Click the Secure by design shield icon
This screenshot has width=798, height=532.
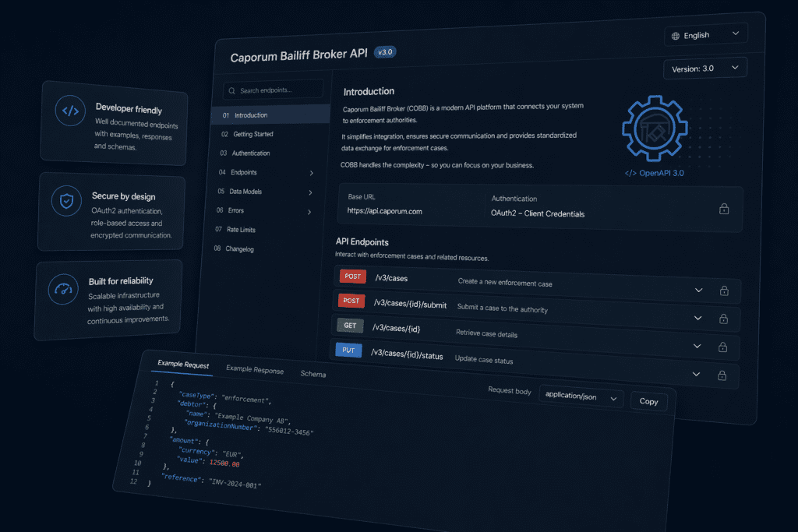point(66,202)
